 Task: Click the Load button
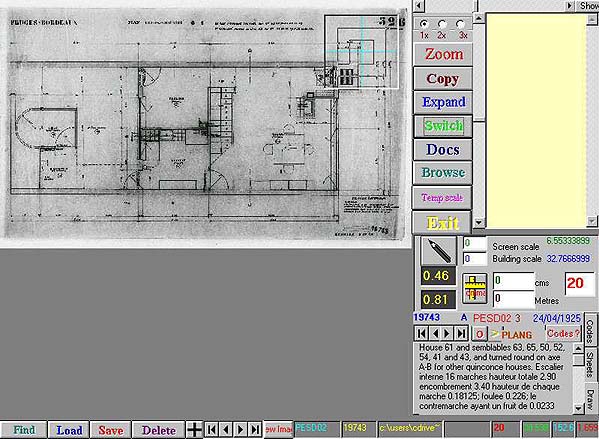click(69, 430)
